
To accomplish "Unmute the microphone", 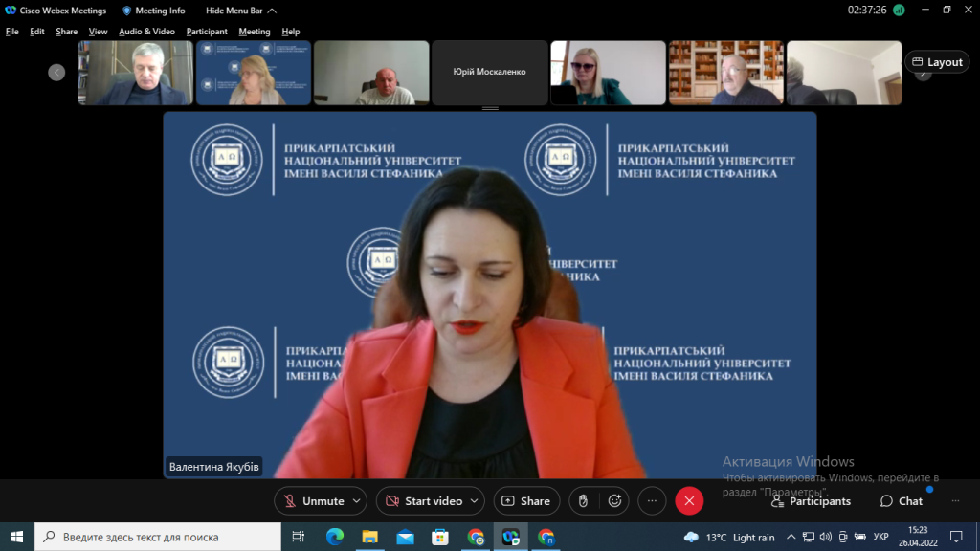I will tap(313, 501).
